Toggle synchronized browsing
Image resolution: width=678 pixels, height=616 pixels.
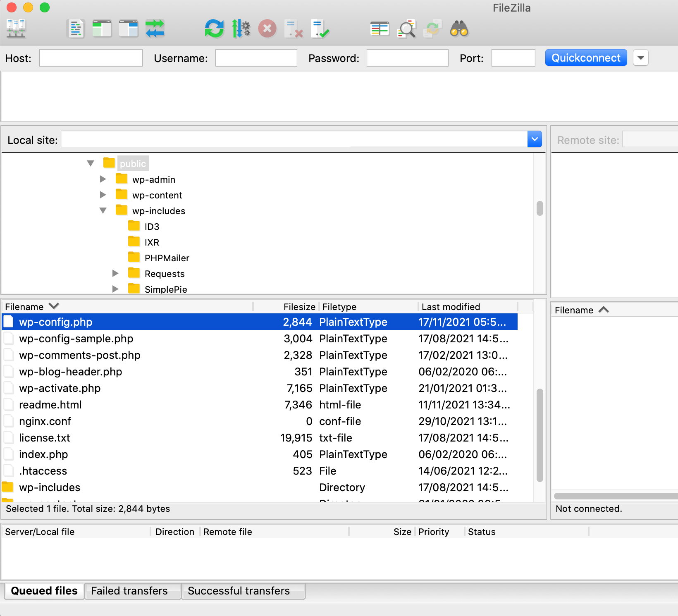click(433, 28)
